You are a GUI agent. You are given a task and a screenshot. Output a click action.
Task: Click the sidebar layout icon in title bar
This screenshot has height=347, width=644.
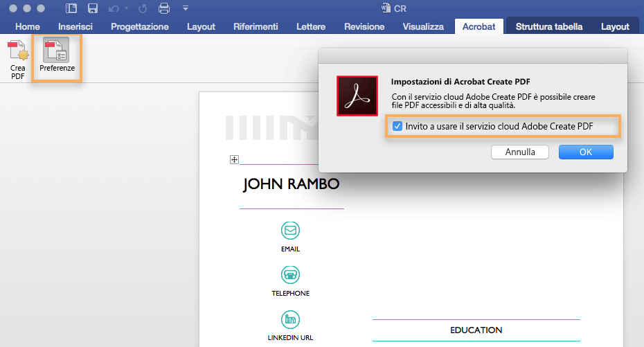click(71, 8)
